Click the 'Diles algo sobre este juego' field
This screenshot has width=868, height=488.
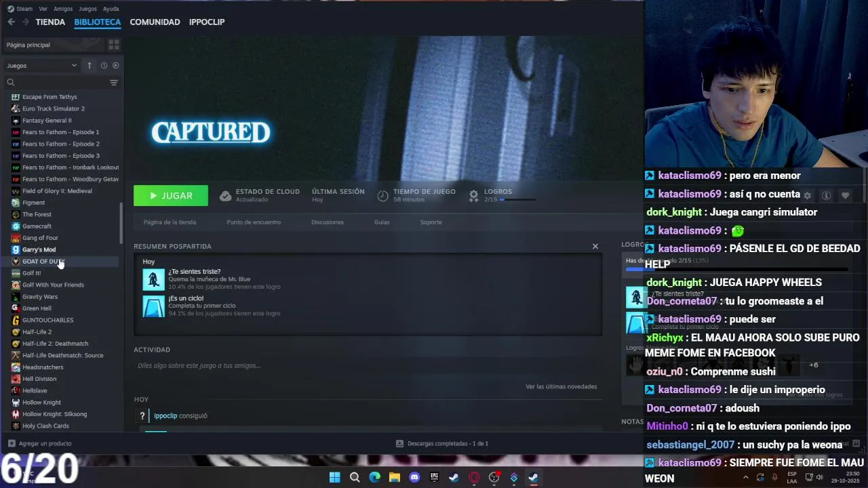pos(366,366)
